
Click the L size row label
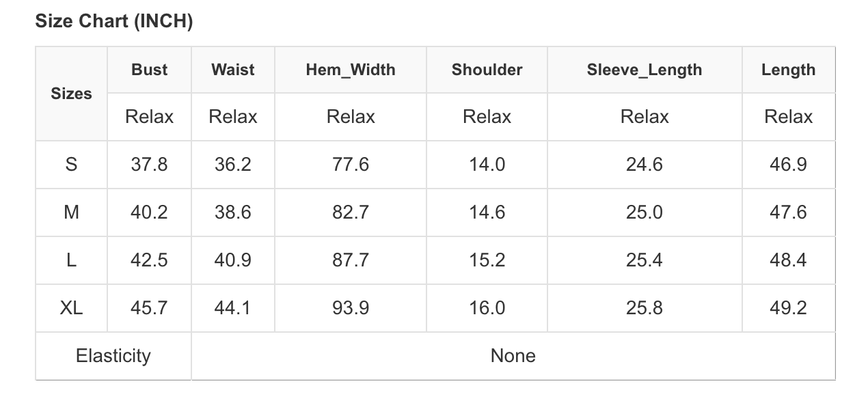pyautogui.click(x=71, y=260)
